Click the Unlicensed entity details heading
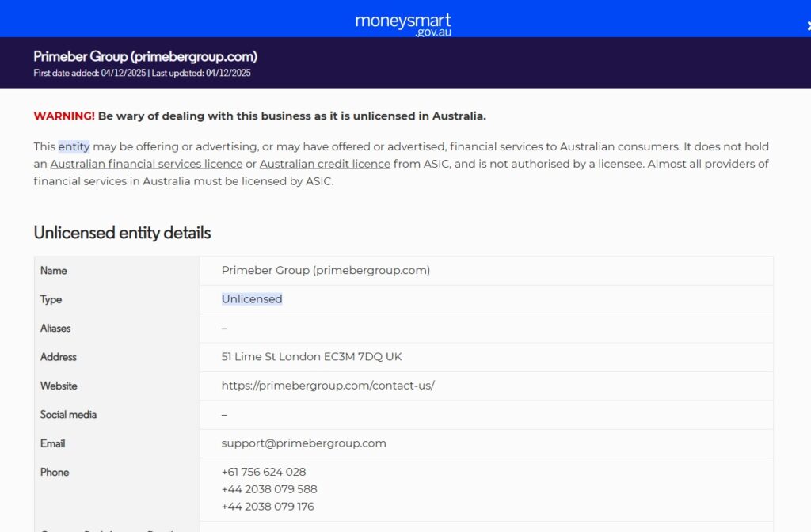 tap(121, 233)
